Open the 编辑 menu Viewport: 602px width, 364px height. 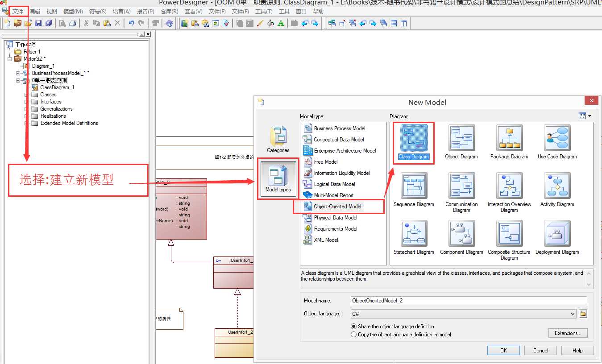tap(35, 12)
